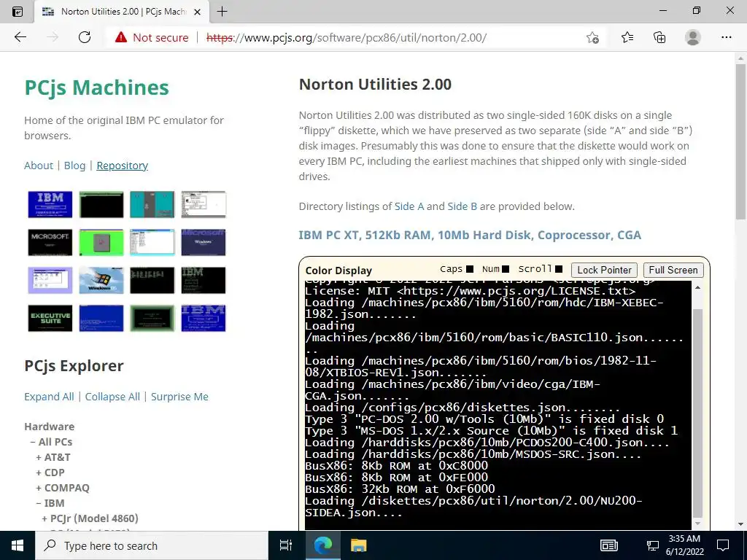
Task: Expand the PCjr (Model 4860) node
Action: pos(44,518)
